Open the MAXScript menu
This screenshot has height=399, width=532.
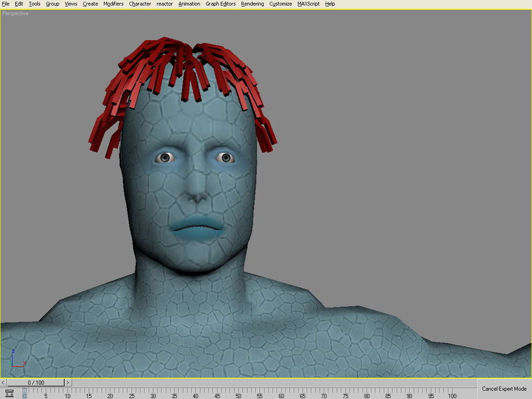click(308, 4)
